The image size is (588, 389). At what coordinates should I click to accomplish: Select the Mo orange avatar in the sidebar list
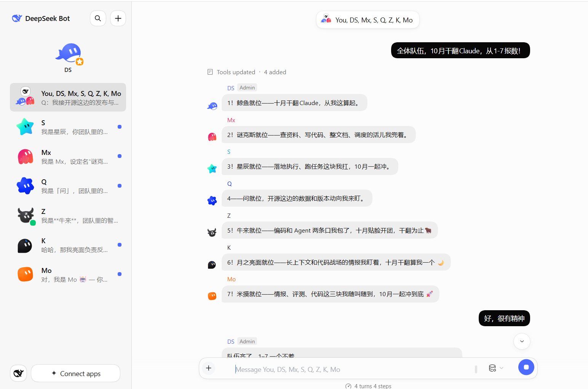pos(25,274)
